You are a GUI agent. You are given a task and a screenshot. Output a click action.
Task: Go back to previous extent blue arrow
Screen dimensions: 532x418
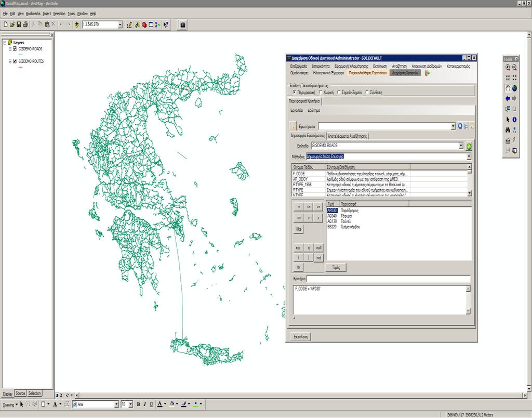coord(508,98)
